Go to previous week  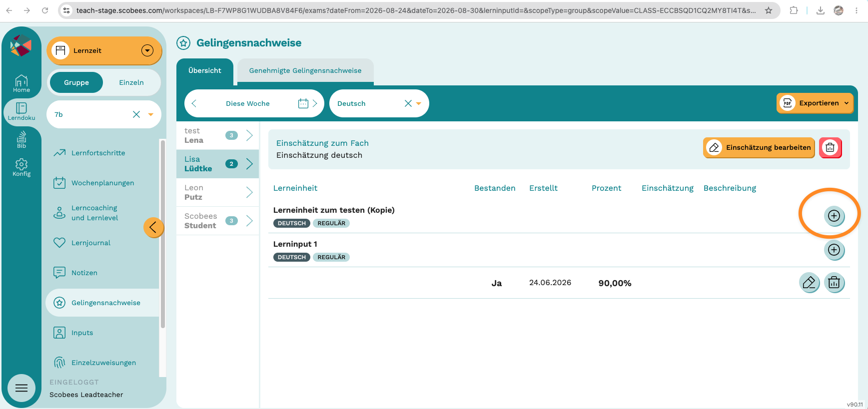[x=194, y=103]
